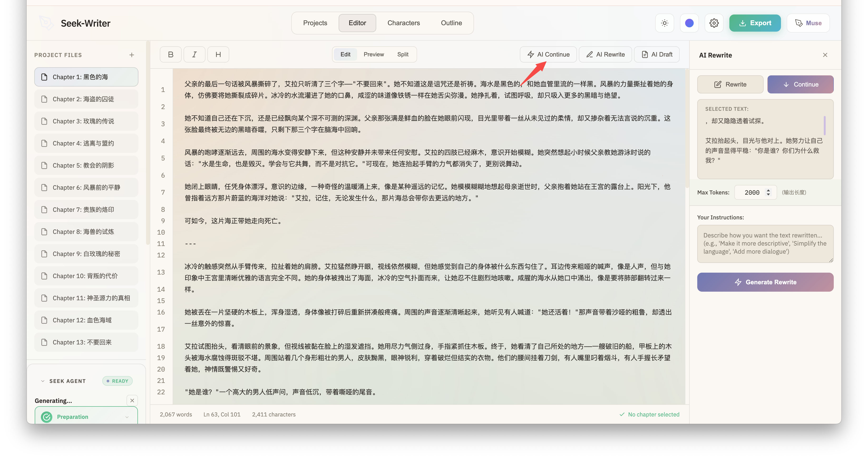
Task: Open the purple accent color swatch
Action: [x=689, y=23]
